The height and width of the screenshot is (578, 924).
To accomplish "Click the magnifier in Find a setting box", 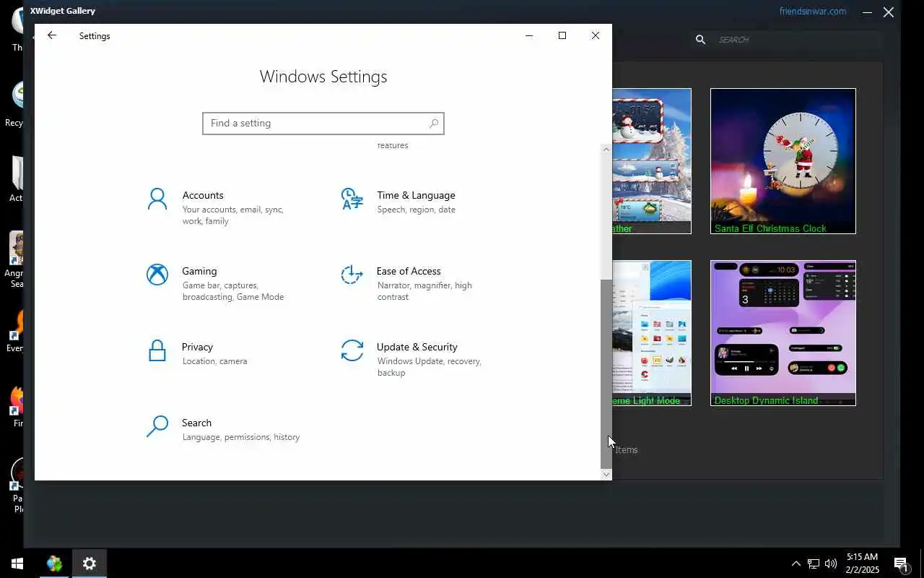I will (434, 124).
